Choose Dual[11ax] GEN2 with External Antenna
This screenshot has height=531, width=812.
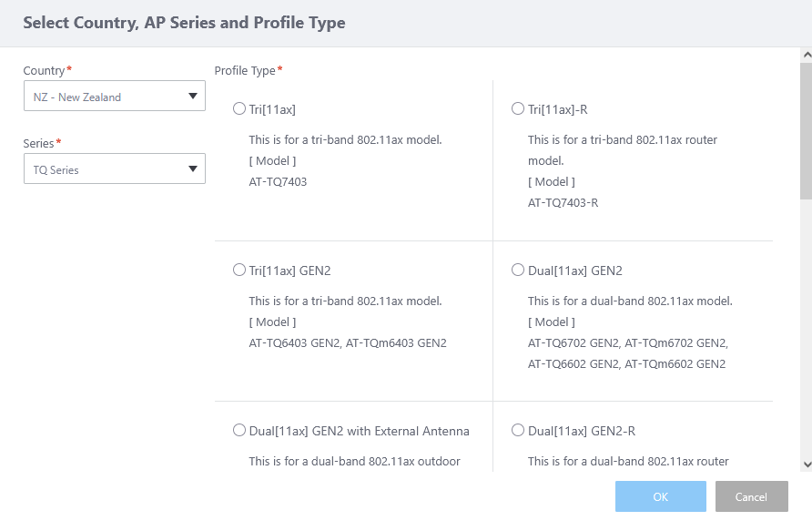pos(239,431)
